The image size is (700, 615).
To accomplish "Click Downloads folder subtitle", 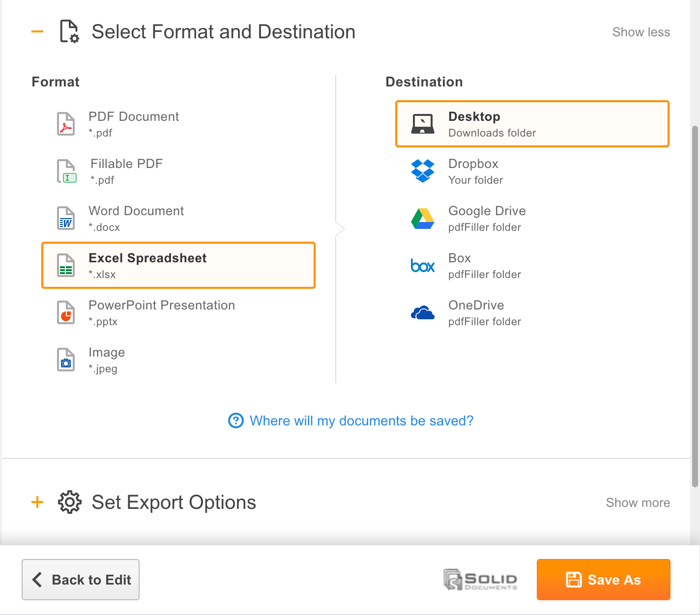I will (492, 133).
